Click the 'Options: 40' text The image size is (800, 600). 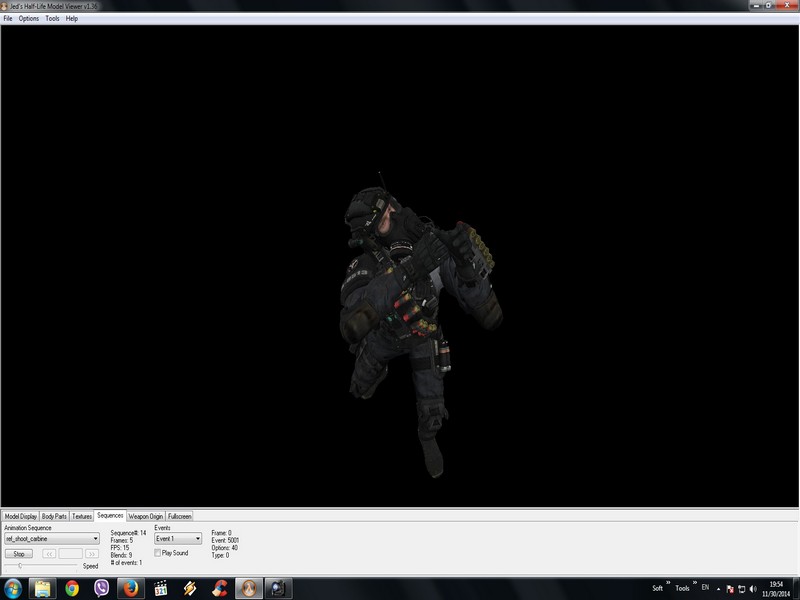[224, 548]
